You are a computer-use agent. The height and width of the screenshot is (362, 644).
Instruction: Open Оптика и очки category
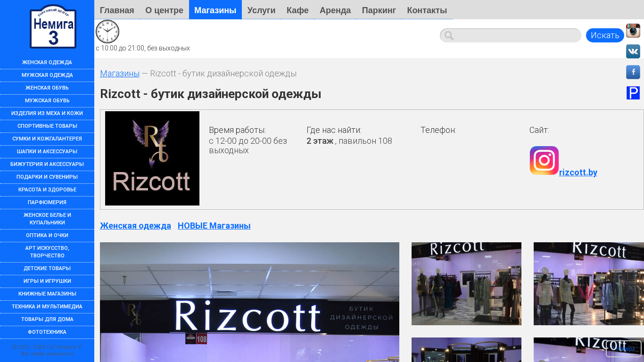coord(47,236)
